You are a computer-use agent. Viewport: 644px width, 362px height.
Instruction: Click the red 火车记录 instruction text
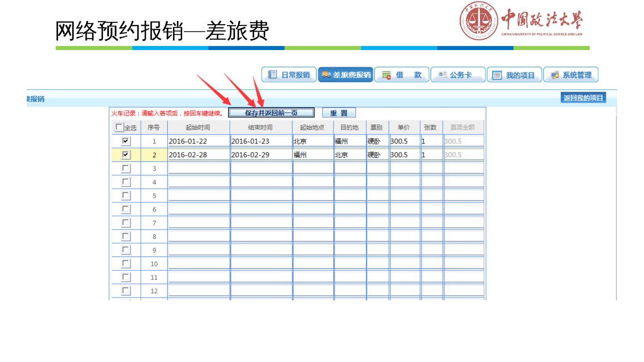pos(168,114)
